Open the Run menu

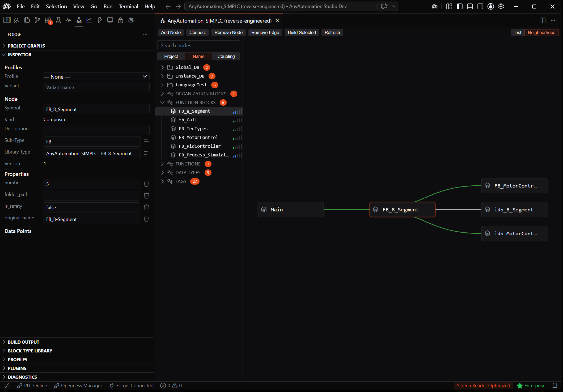pyautogui.click(x=108, y=6)
